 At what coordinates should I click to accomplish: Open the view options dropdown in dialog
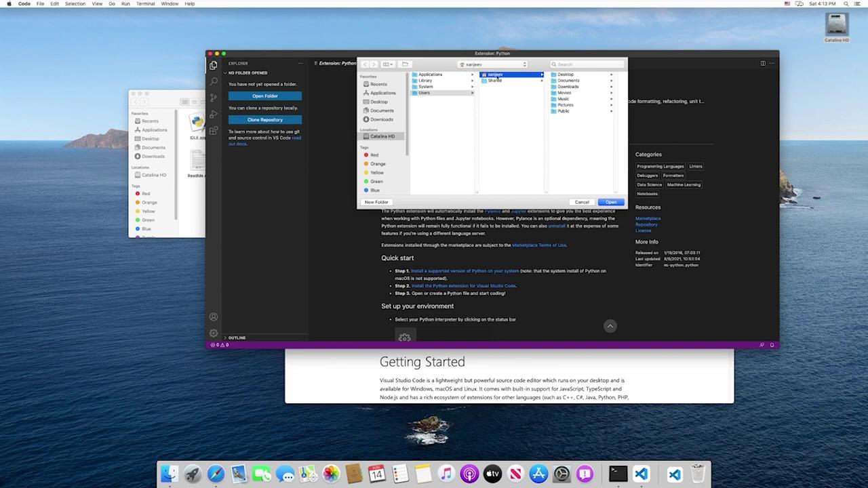[x=387, y=64]
